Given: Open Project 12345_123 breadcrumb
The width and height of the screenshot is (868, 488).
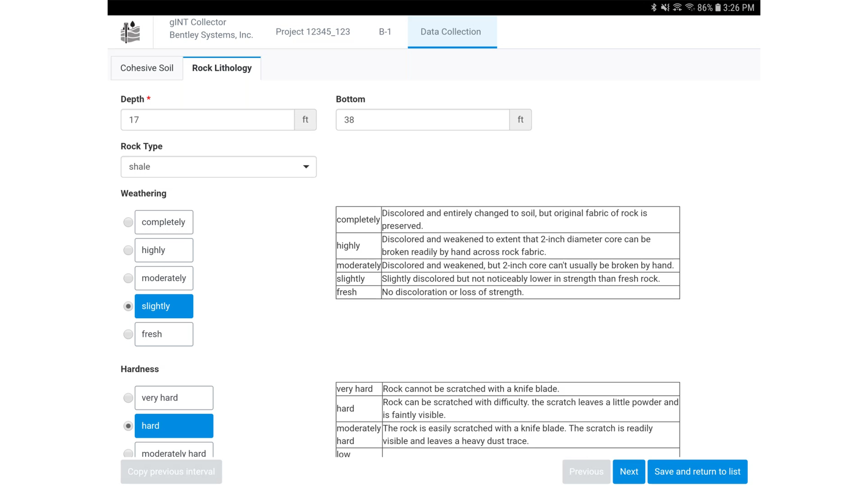Looking at the screenshot, I should pos(313,32).
